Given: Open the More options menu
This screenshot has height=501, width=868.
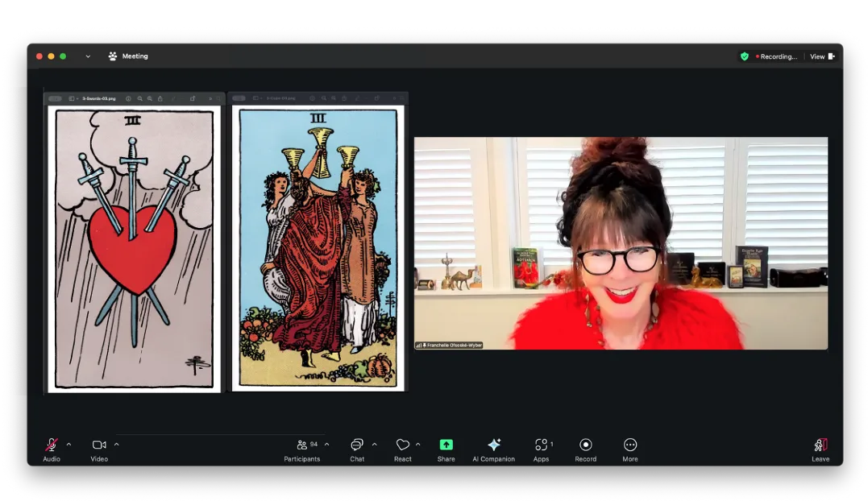Looking at the screenshot, I should pyautogui.click(x=630, y=445).
